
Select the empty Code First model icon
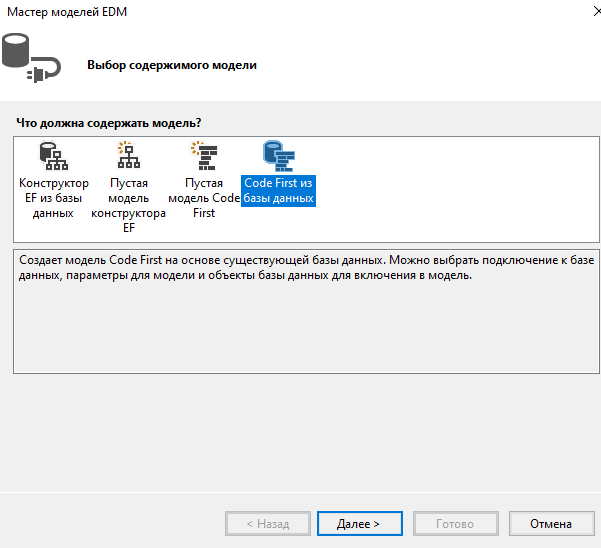click(203, 156)
